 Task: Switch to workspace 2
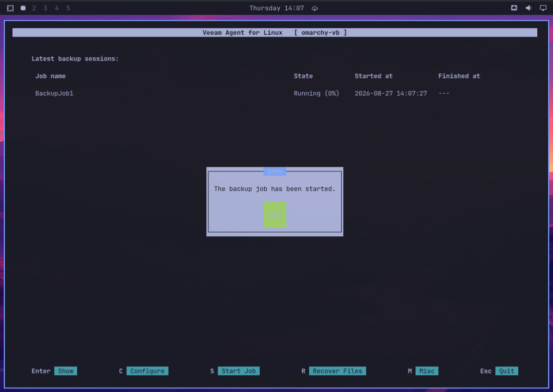pos(34,8)
